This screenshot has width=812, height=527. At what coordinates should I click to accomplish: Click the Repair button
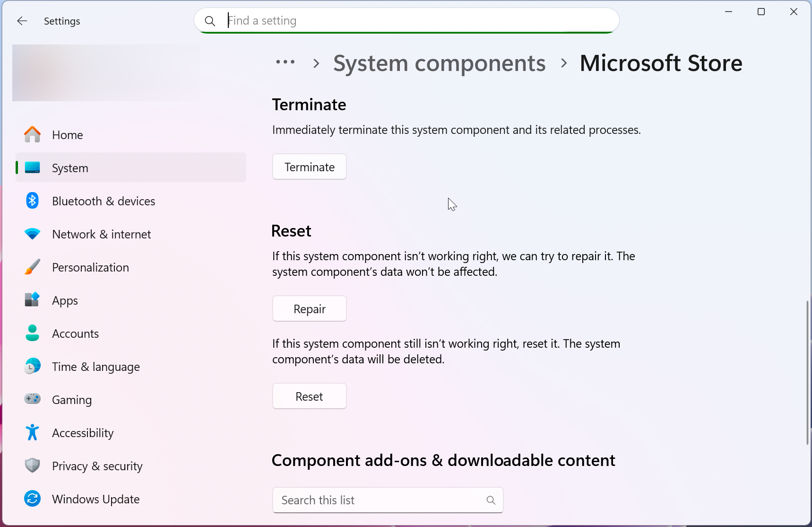coord(310,308)
